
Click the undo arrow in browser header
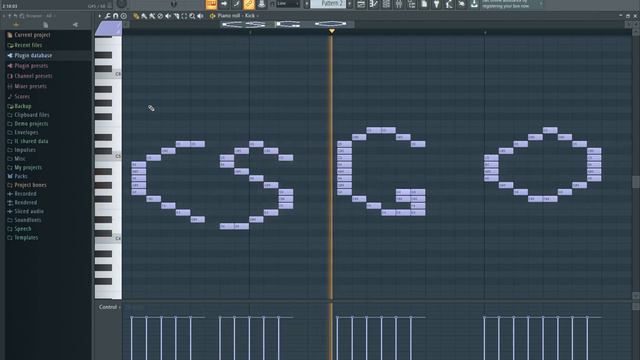tap(16, 16)
